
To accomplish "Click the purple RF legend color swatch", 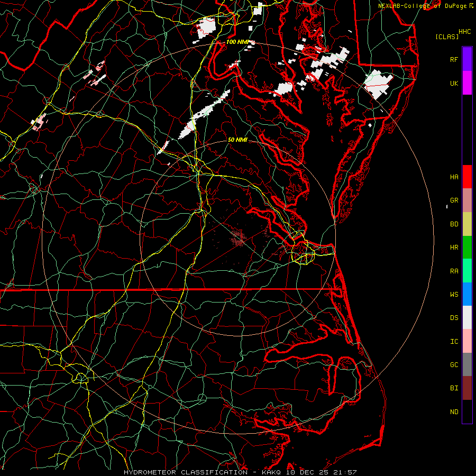I will tap(467, 59).
